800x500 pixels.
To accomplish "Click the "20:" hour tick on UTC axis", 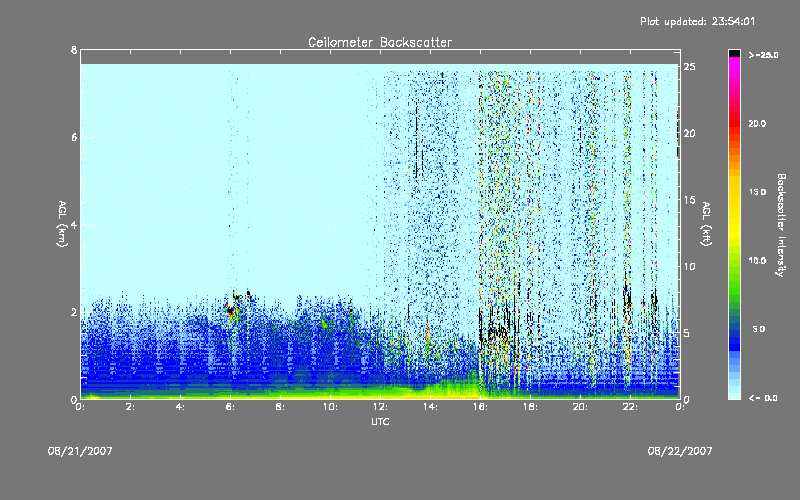I will point(580,407).
